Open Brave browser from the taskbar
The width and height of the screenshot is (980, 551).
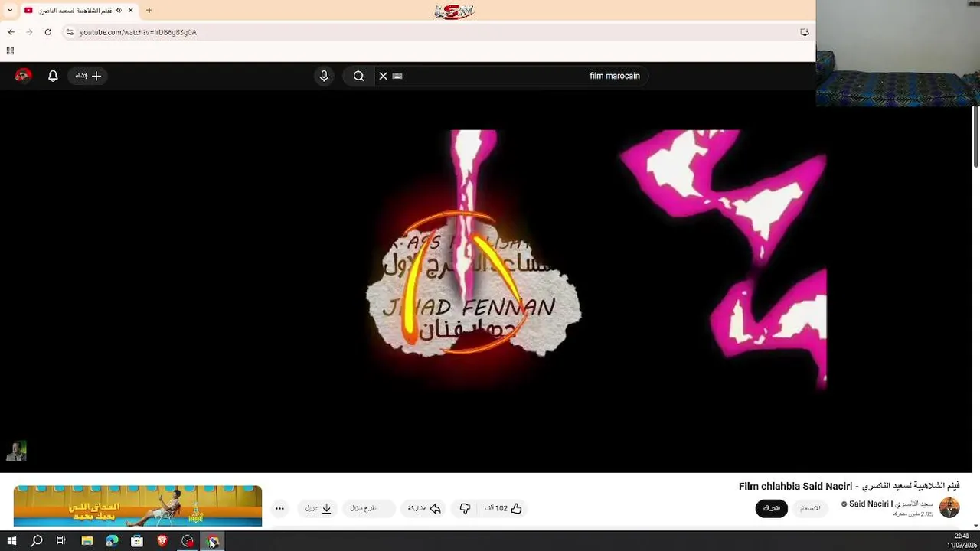pyautogui.click(x=162, y=541)
